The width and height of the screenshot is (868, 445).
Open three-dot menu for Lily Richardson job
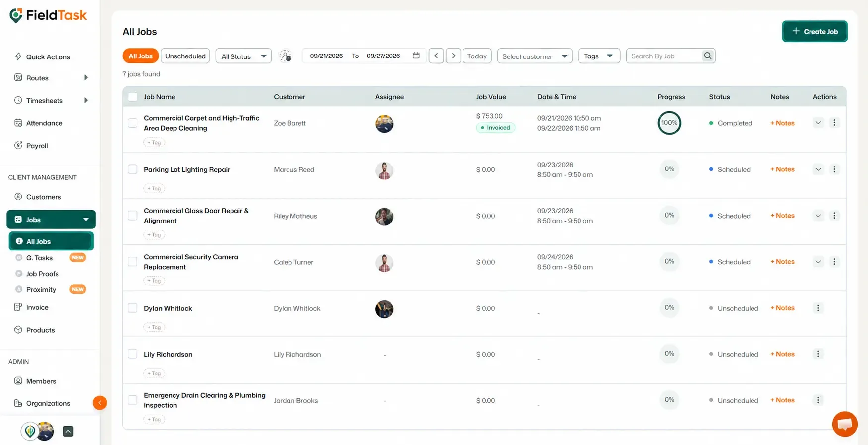point(818,354)
